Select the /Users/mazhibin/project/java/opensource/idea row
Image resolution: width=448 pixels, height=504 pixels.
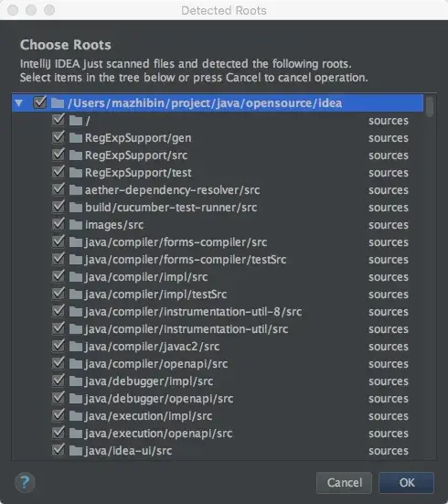[218, 103]
